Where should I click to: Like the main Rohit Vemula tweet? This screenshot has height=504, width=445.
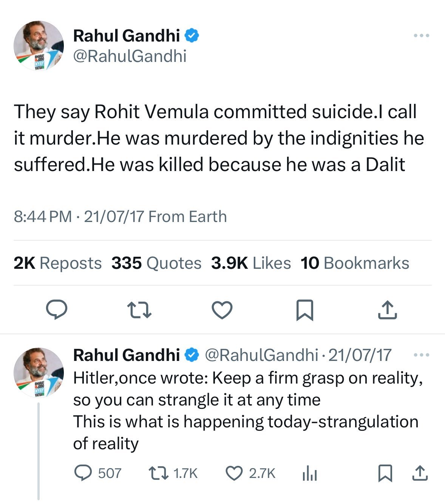point(222,310)
